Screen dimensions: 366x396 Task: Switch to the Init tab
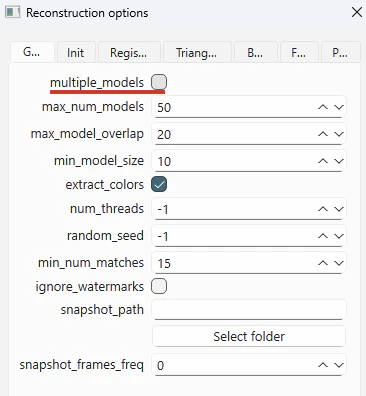click(x=76, y=52)
